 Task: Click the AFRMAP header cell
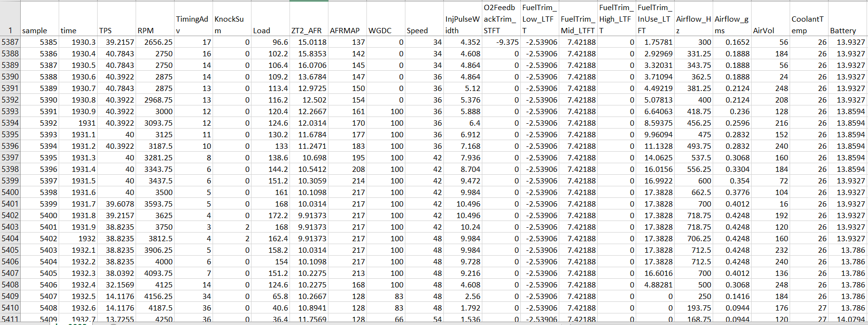click(347, 19)
